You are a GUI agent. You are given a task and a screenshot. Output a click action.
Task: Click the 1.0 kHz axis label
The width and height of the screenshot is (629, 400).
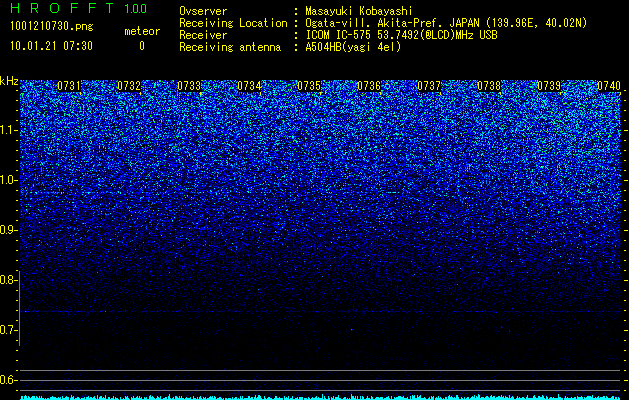9,180
